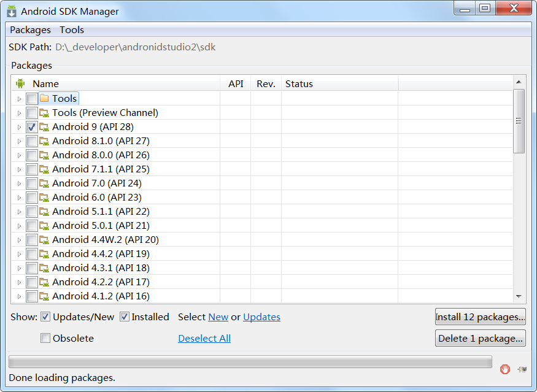Expand the Android 4.4W.2 (API 20) node
Viewport: 537px width, 392px height.
[19, 240]
